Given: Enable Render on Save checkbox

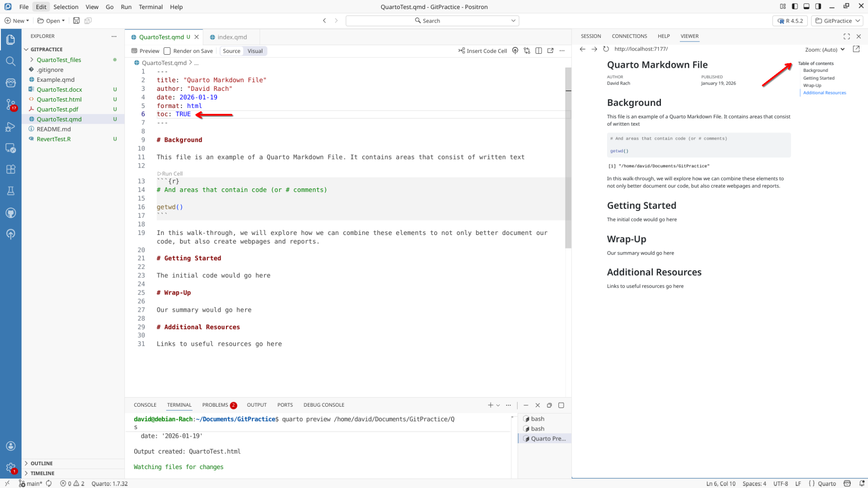Looking at the screenshot, I should 167,51.
